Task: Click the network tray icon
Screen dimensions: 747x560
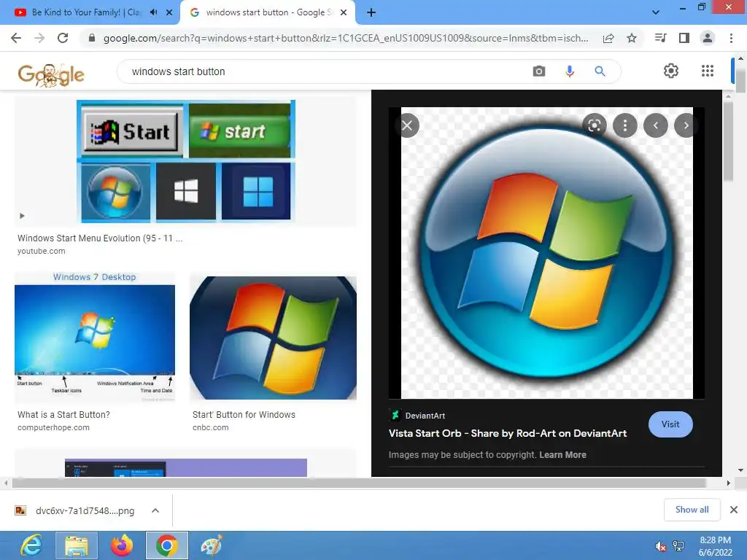Action: [x=678, y=546]
